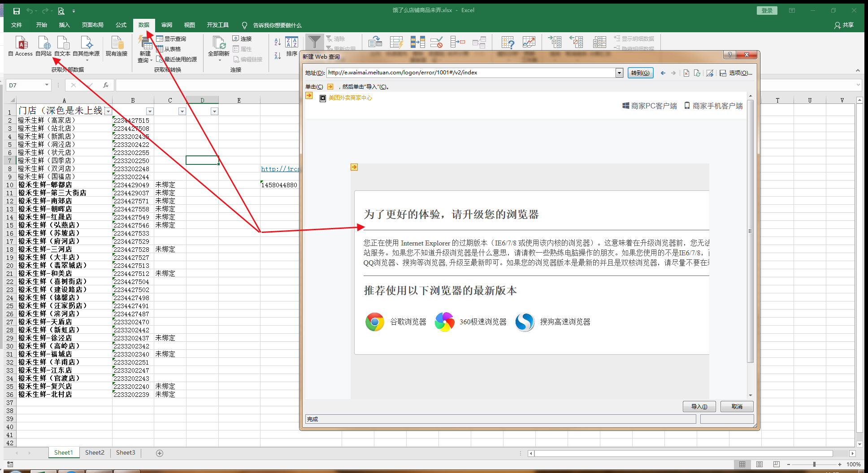
Task: Switch to the 页面布局 page layout tab
Action: tap(93, 25)
